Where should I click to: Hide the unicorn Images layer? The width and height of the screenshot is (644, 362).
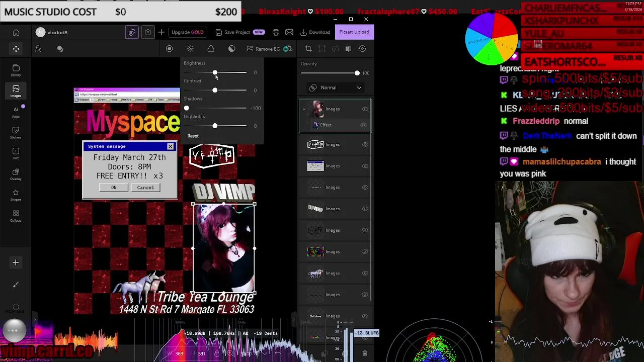(x=365, y=273)
